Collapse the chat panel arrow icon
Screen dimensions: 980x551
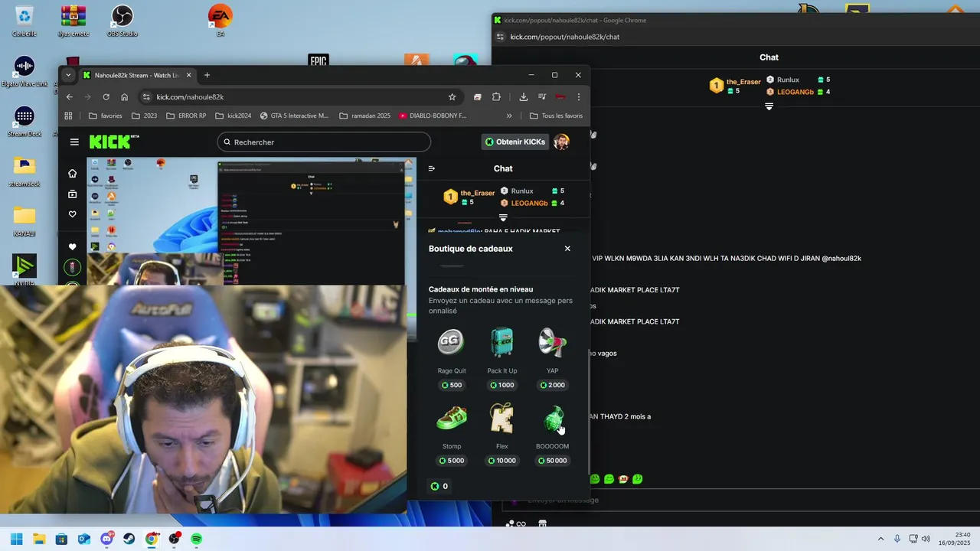click(432, 168)
